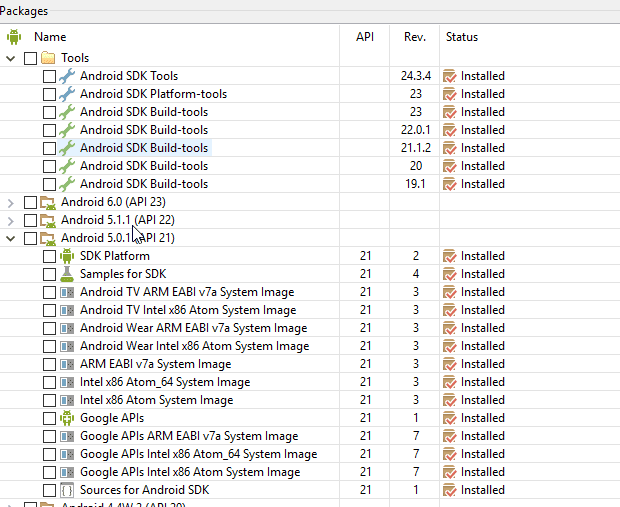Check the Android 6.0 (API 23) checkbox
620x507 pixels.
(x=30, y=202)
